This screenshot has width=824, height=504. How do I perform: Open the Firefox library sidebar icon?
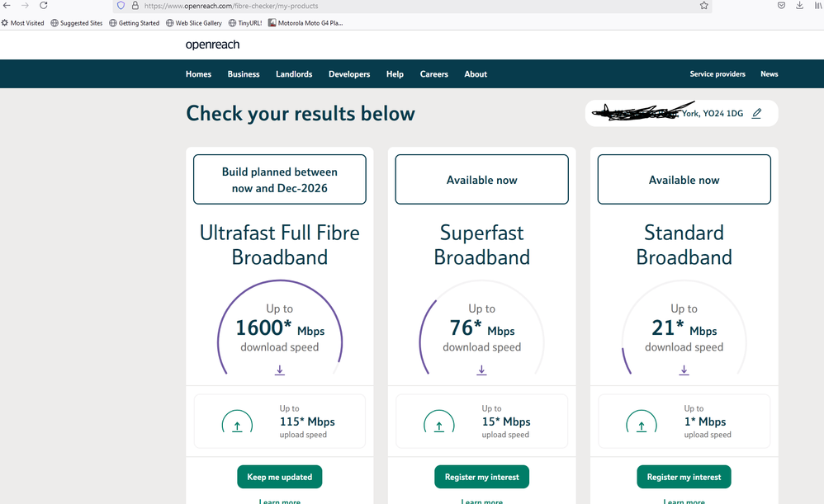pyautogui.click(x=817, y=6)
